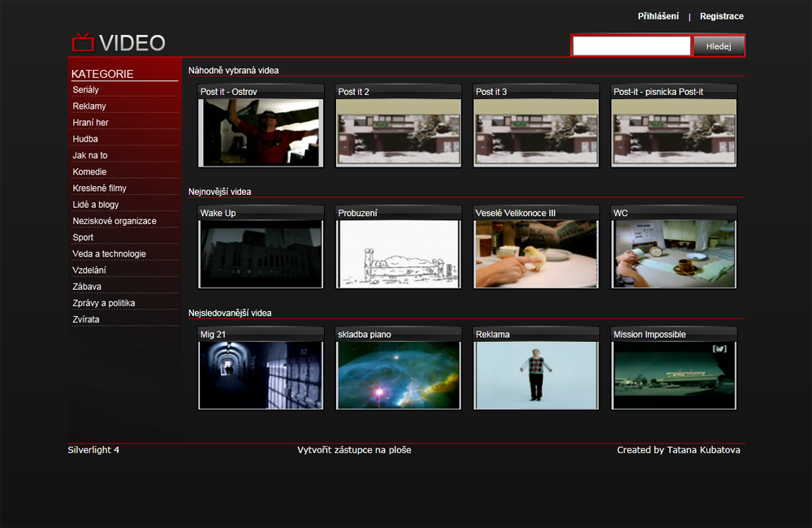Choose the Veda a technologie category

110,254
